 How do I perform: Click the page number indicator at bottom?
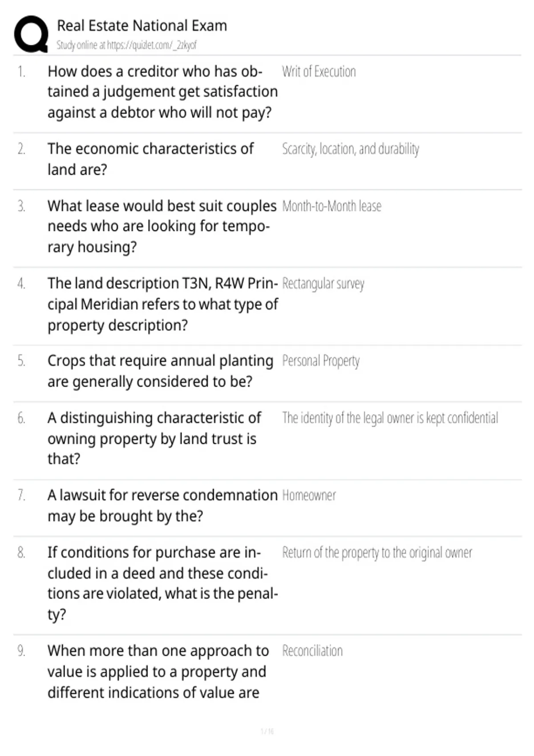[267, 731]
